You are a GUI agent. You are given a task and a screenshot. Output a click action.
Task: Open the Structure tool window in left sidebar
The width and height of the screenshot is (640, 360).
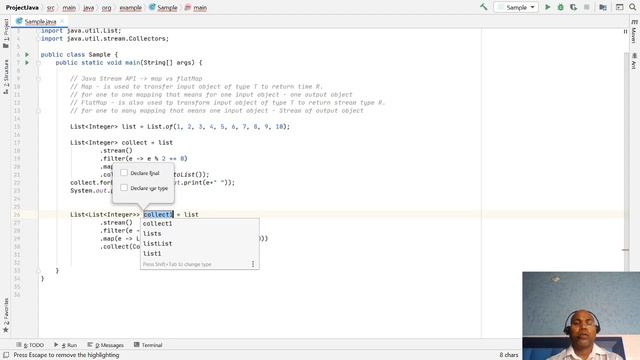tap(6, 77)
